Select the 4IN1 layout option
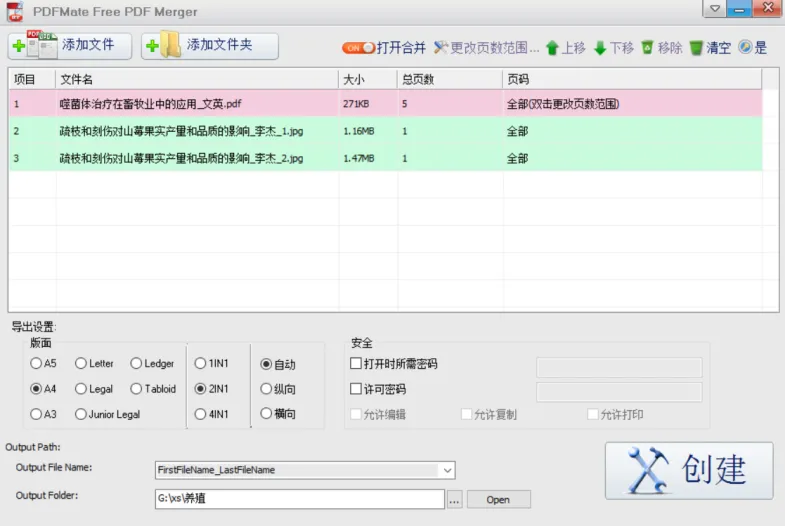Viewport: 785px width, 526px height. [200, 414]
